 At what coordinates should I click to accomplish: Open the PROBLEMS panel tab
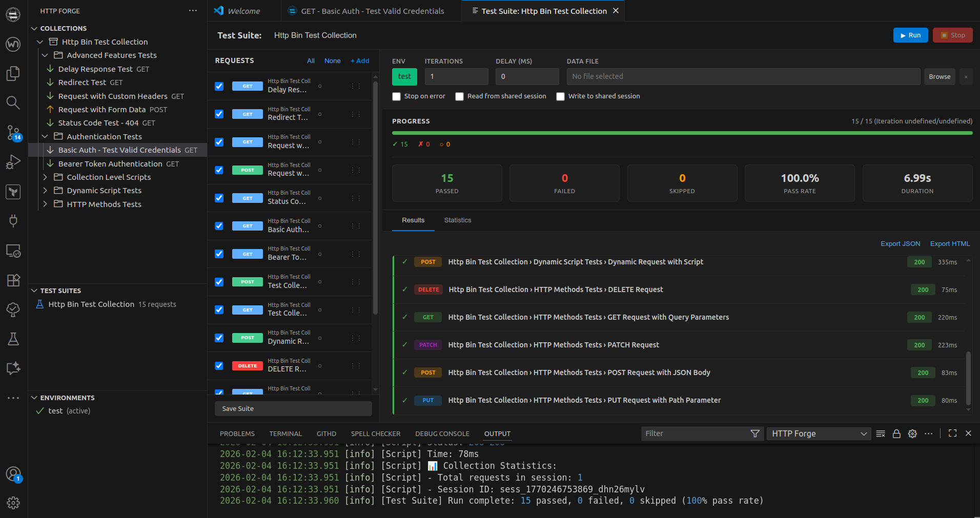tap(237, 434)
